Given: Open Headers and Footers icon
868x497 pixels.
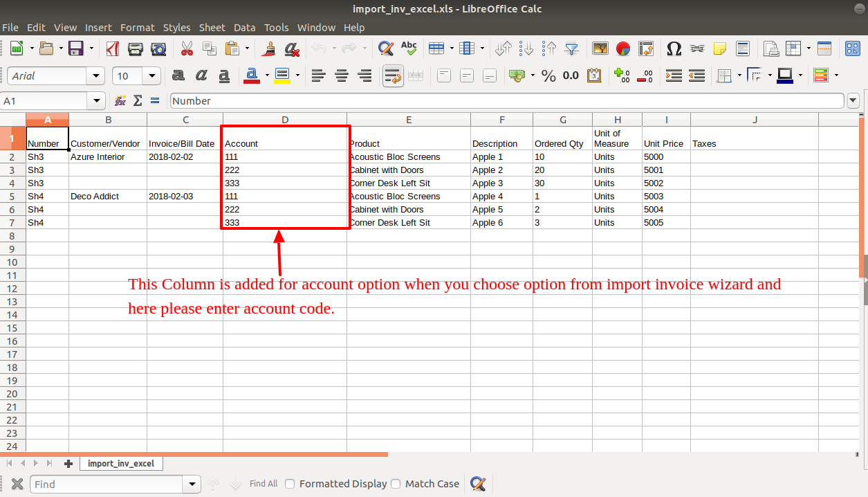Looking at the screenshot, I should point(743,48).
